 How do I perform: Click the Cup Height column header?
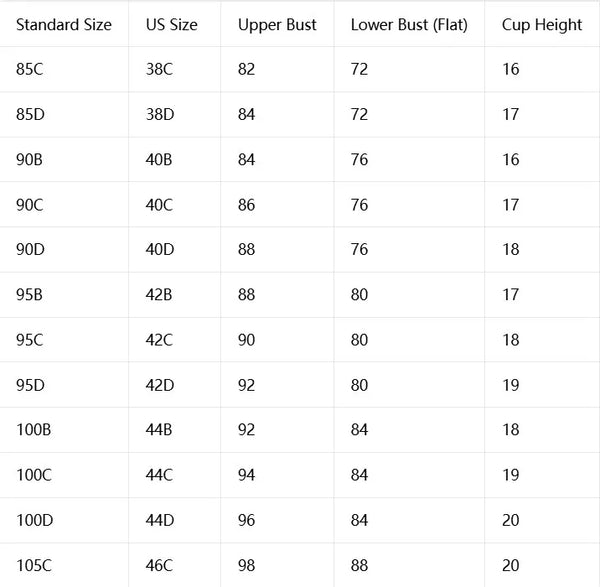click(542, 25)
